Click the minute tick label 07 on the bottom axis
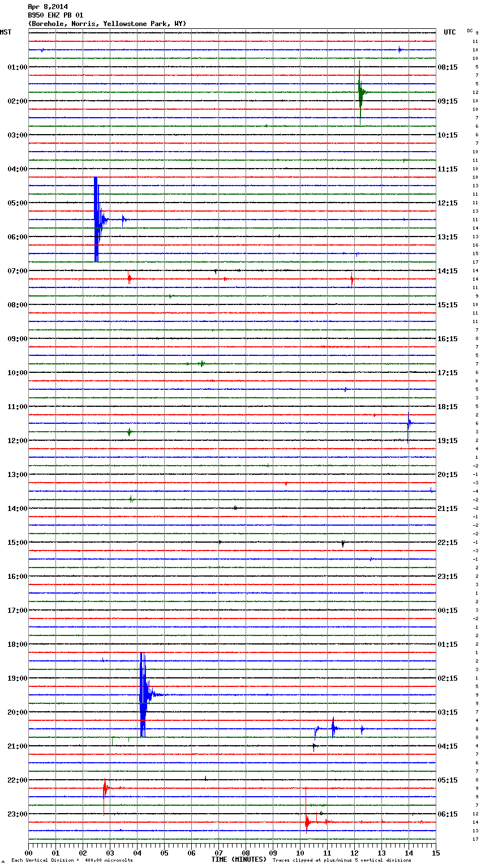This screenshot has height=868, width=481. pos(218,853)
